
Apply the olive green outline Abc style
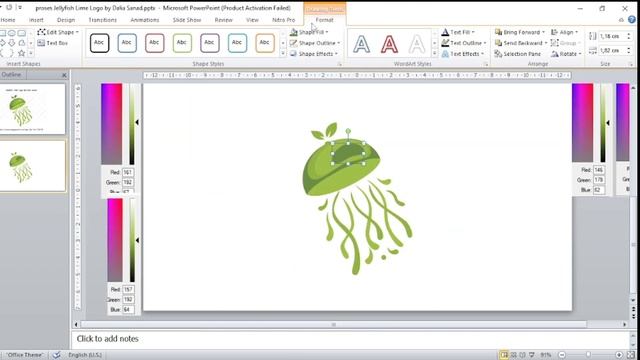pos(182,42)
